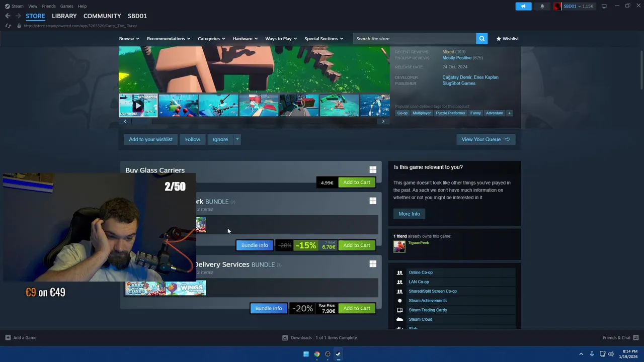Expand the Ignore options arrow
Image resolution: width=644 pixels, height=362 pixels.
pyautogui.click(x=237, y=139)
